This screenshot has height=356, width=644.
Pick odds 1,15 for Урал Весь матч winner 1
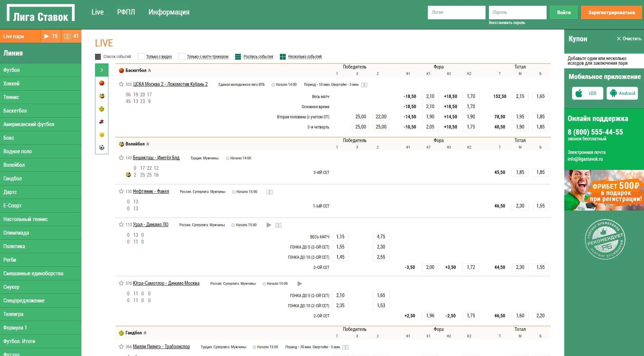(x=340, y=237)
